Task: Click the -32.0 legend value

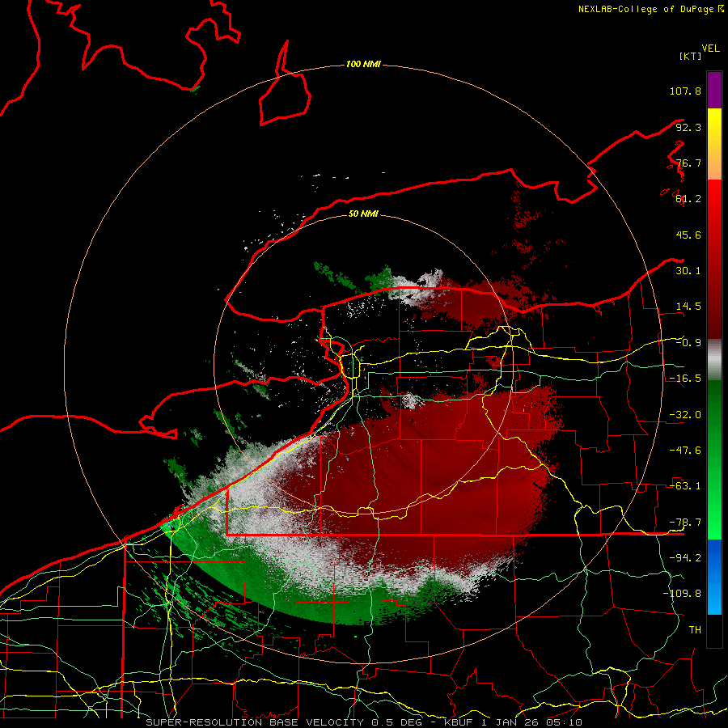Action: pos(685,415)
